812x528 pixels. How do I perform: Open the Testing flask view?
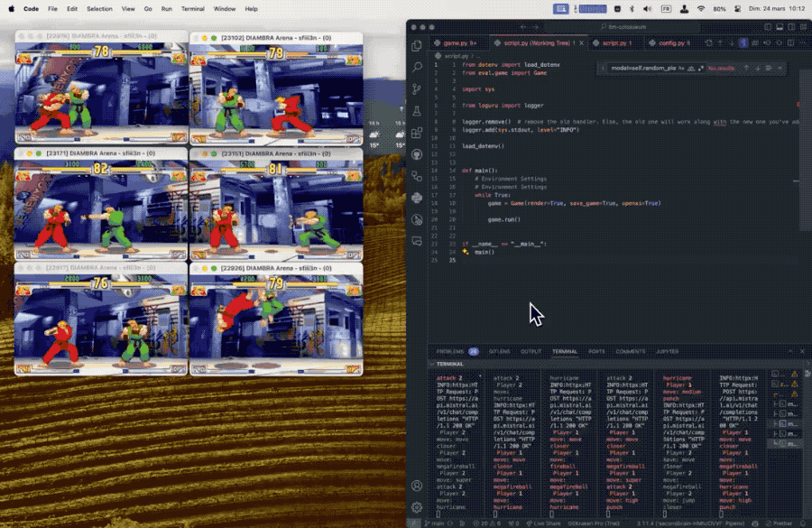[417, 111]
